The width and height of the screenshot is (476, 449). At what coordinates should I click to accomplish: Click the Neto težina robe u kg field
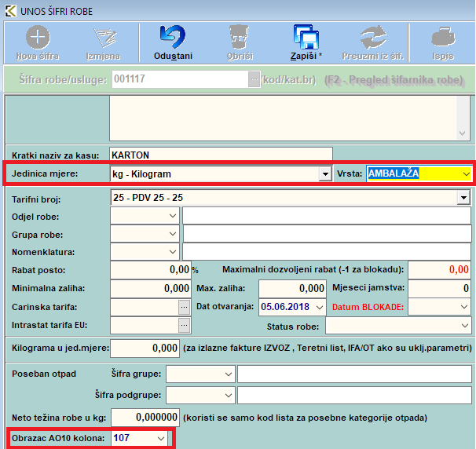tap(145, 418)
